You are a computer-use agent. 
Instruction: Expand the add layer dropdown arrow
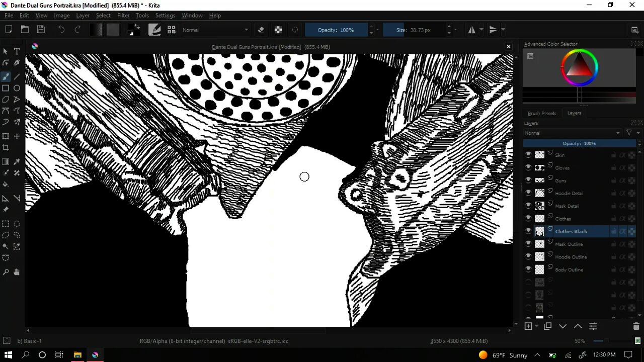click(x=536, y=326)
